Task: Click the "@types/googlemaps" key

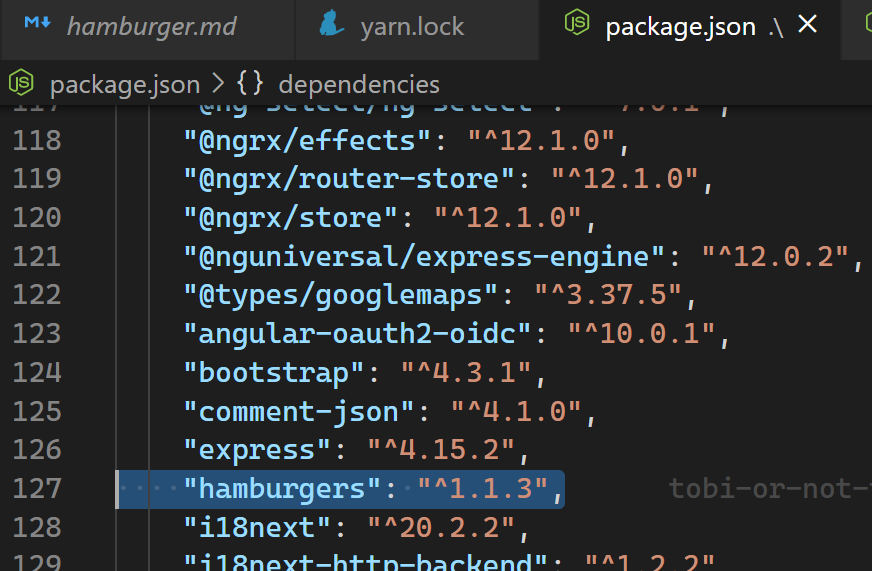Action: coord(340,295)
